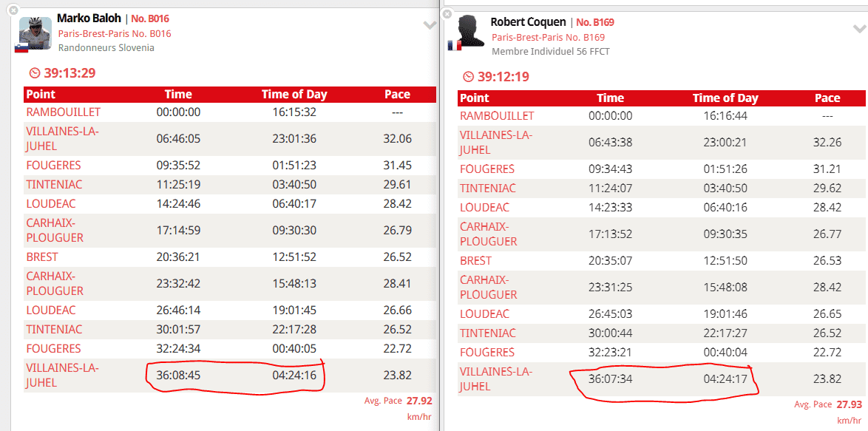This screenshot has width=868, height=431.
Task: Click the France flag icon
Action: coord(454,45)
